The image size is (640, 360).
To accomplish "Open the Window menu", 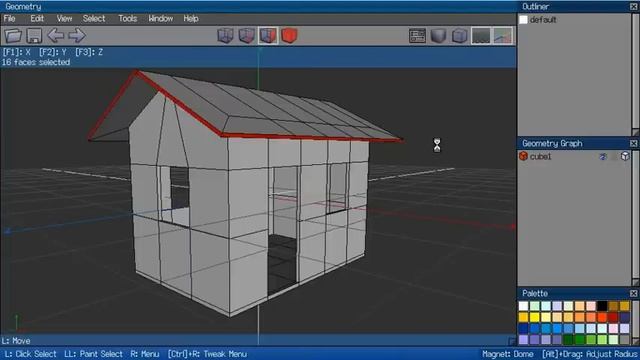I will [x=160, y=18].
